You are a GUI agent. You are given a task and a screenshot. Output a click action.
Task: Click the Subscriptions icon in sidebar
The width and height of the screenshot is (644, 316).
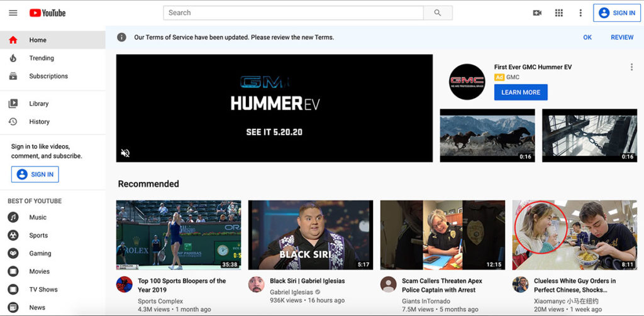coord(13,76)
